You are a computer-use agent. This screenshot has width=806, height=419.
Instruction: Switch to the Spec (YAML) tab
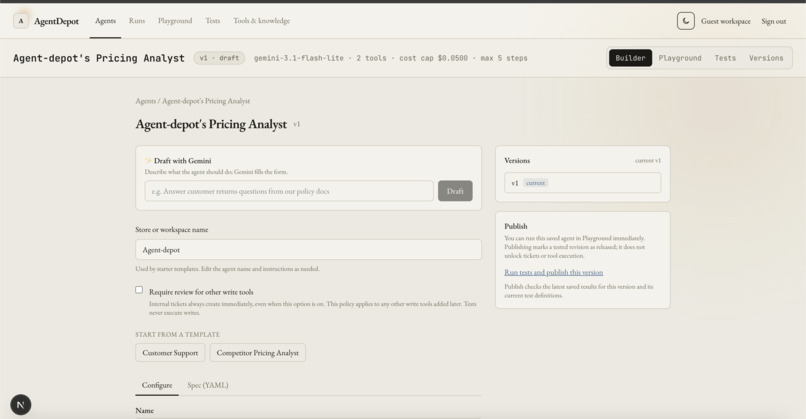point(208,385)
